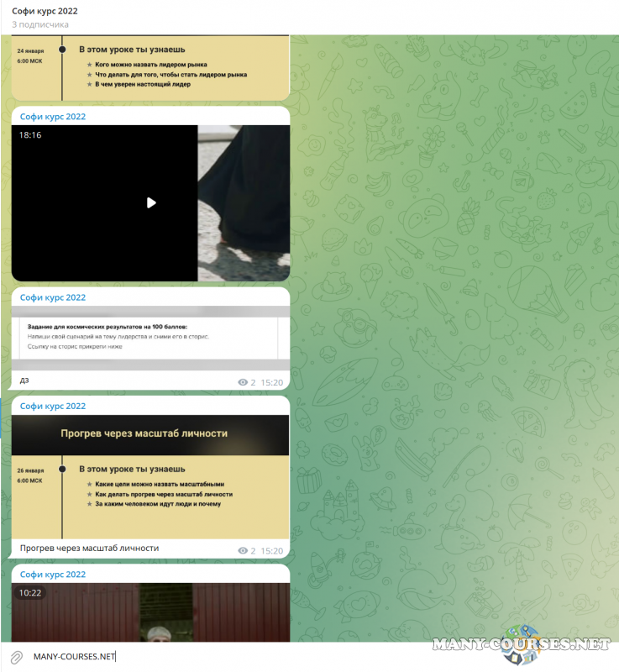Play the 18:16 video
This screenshot has height=672, width=619.
pos(151,202)
